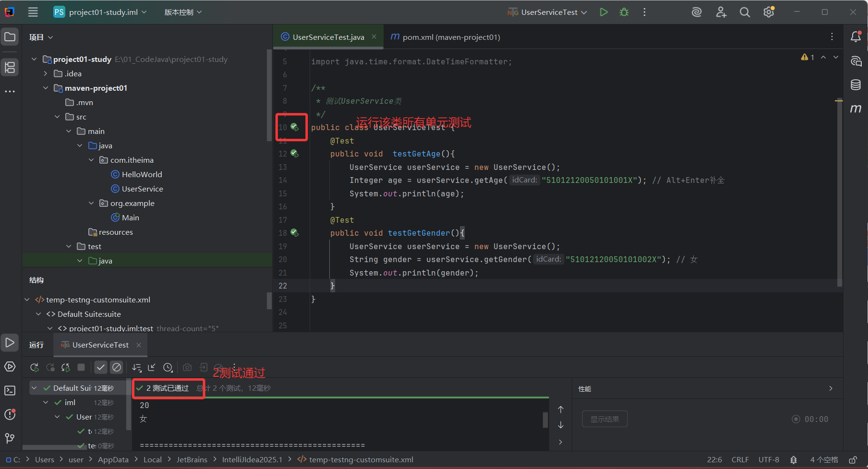The width and height of the screenshot is (868, 469).
Task: Toggle show ignored tests filter
Action: (116, 367)
